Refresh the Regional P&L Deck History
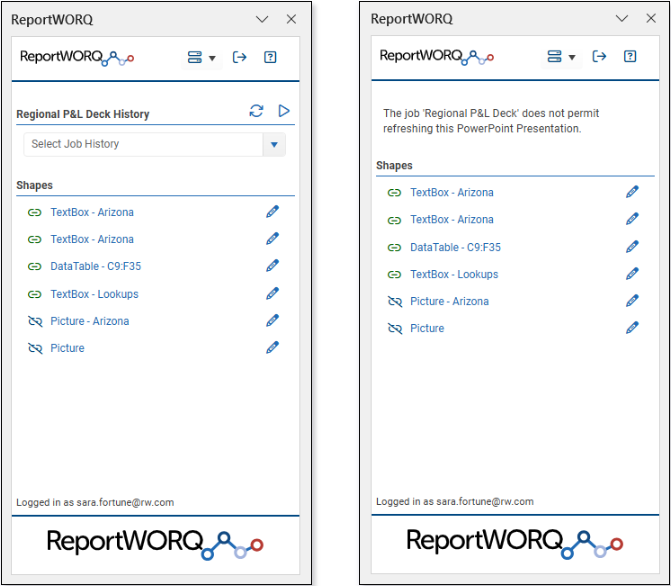This screenshot has width=671, height=586. click(x=257, y=112)
